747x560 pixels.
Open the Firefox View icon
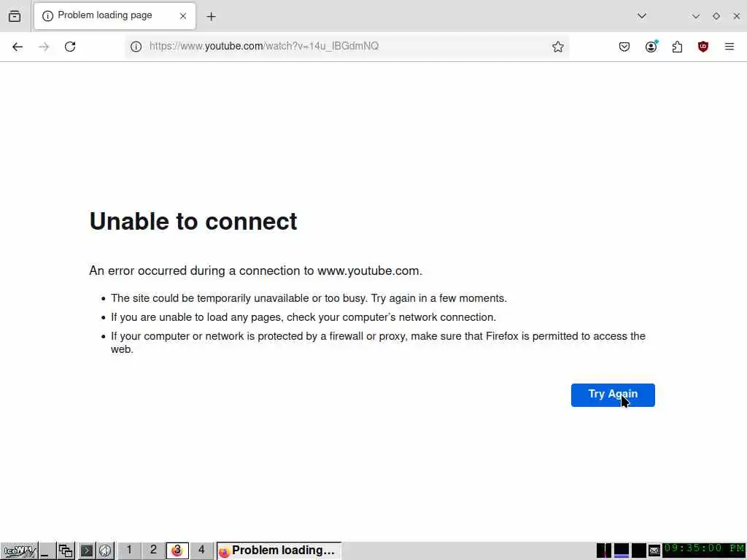[x=15, y=16]
